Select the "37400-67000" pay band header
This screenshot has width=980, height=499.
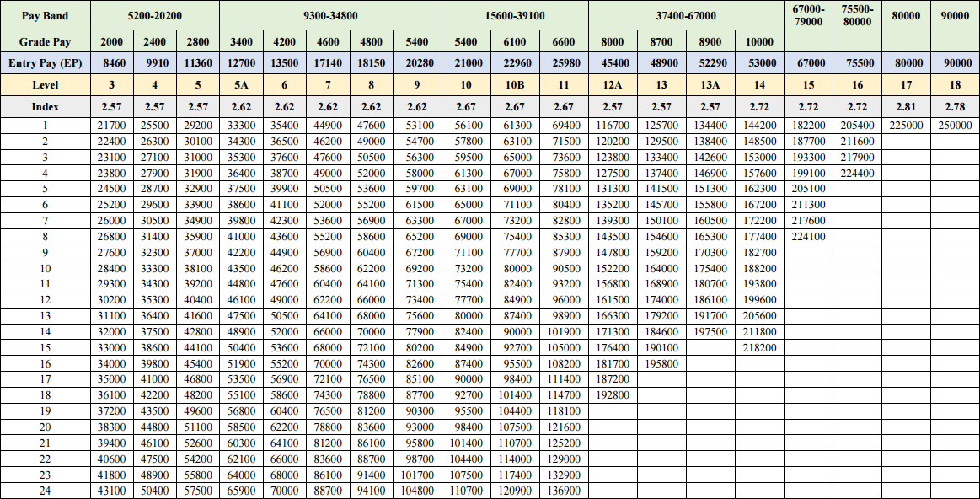pos(686,16)
